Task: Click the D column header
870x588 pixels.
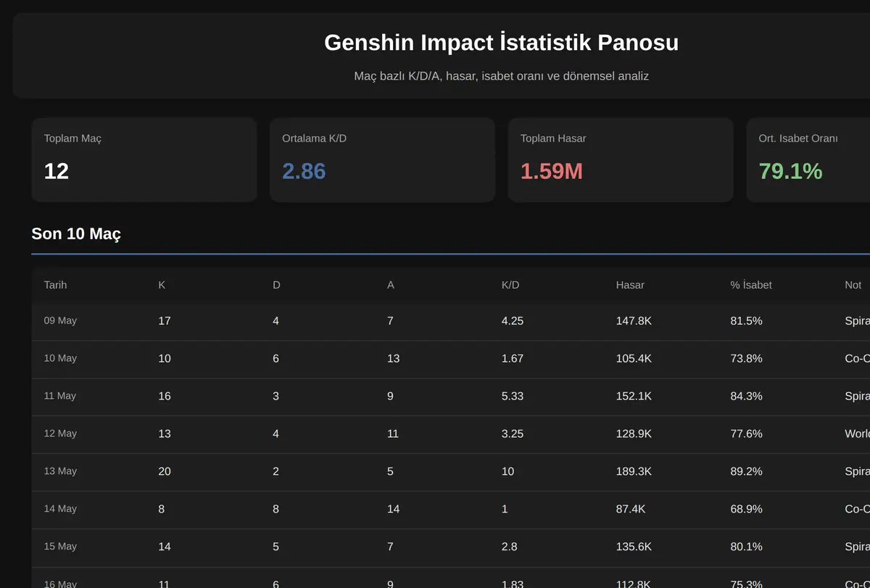Action: coord(276,285)
